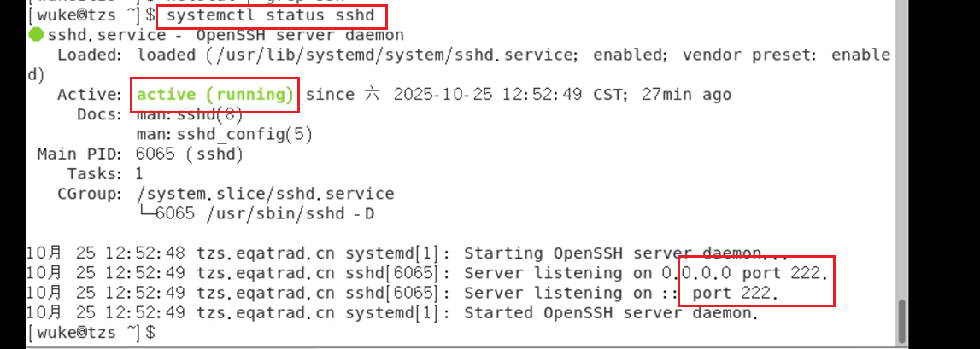Click the 'man: sshd_config(5)' docs entry

pyautogui.click(x=225, y=134)
